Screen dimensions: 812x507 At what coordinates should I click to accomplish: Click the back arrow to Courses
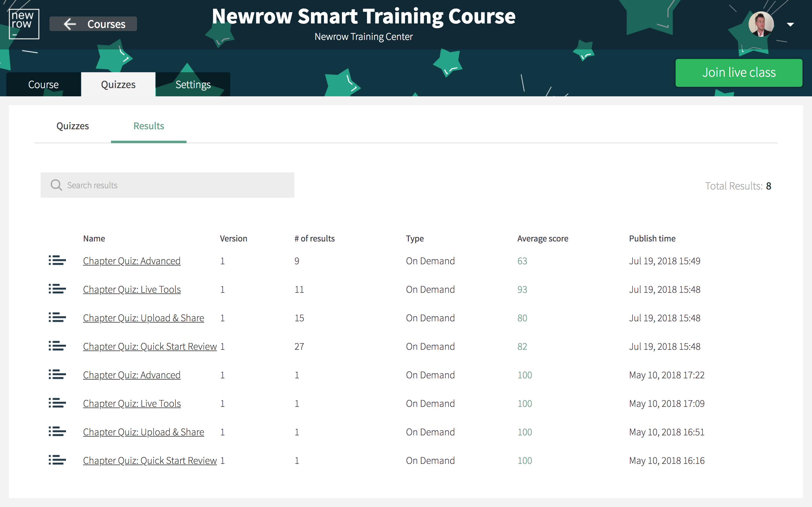pos(70,24)
